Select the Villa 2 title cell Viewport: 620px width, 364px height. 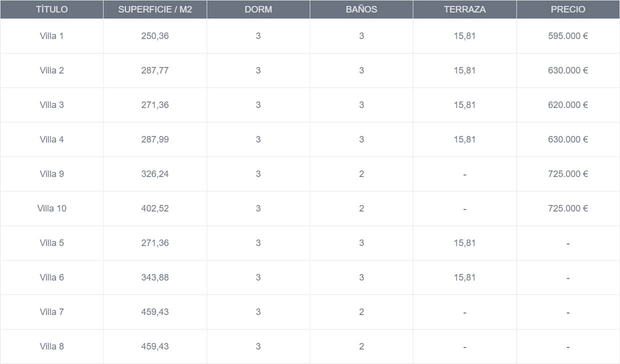52,70
